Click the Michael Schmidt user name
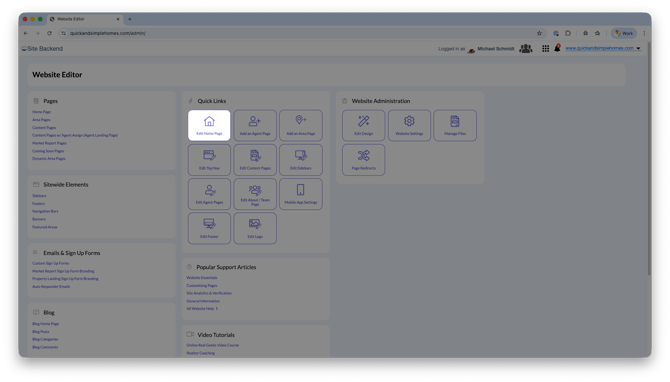The width and height of the screenshot is (670, 382). [496, 49]
